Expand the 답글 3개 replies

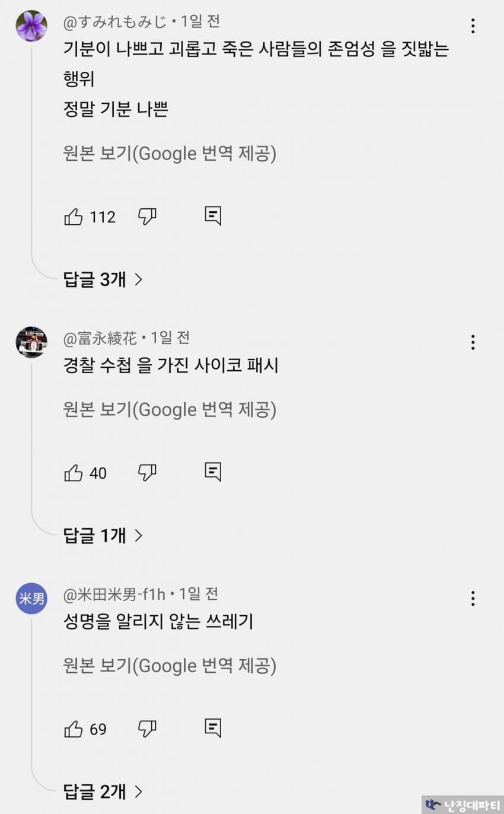(x=103, y=279)
